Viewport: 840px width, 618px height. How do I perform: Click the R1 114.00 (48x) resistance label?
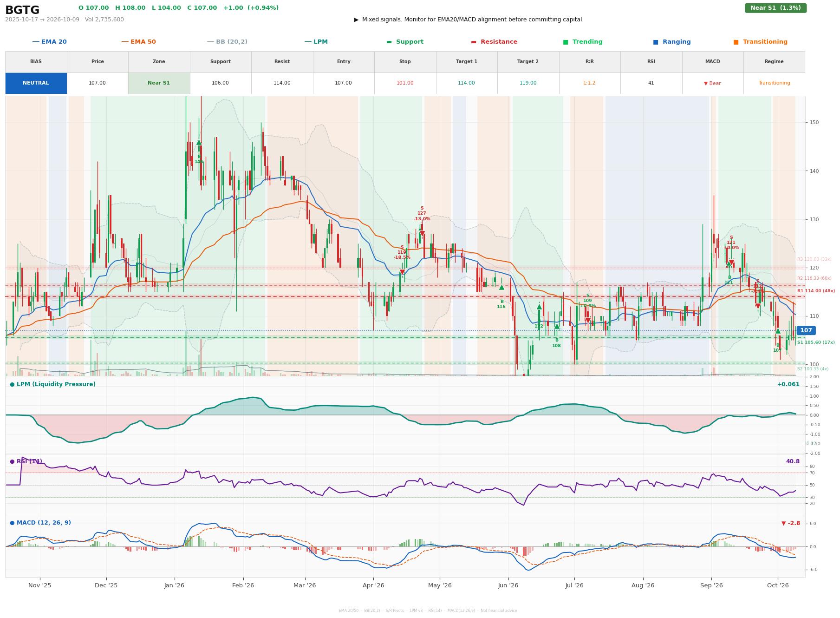pyautogui.click(x=816, y=291)
